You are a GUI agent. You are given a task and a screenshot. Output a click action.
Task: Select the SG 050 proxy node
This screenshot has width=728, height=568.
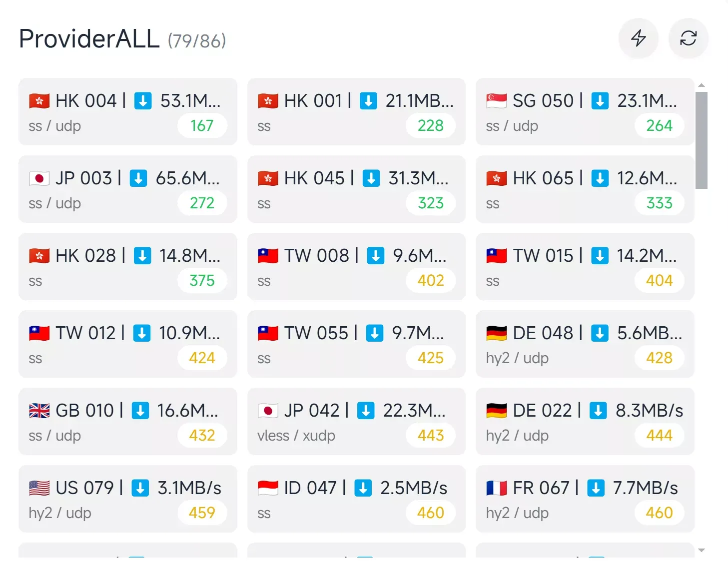click(585, 112)
